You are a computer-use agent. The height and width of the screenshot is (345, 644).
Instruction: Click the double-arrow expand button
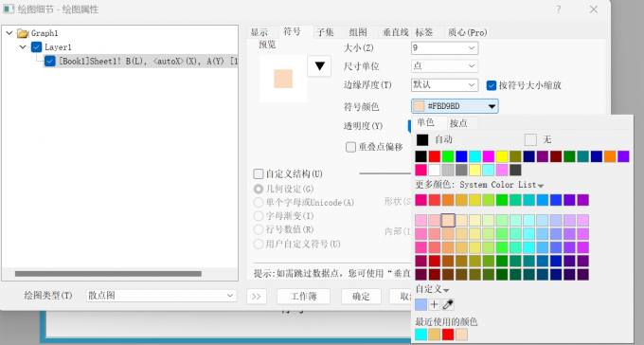pos(257,297)
